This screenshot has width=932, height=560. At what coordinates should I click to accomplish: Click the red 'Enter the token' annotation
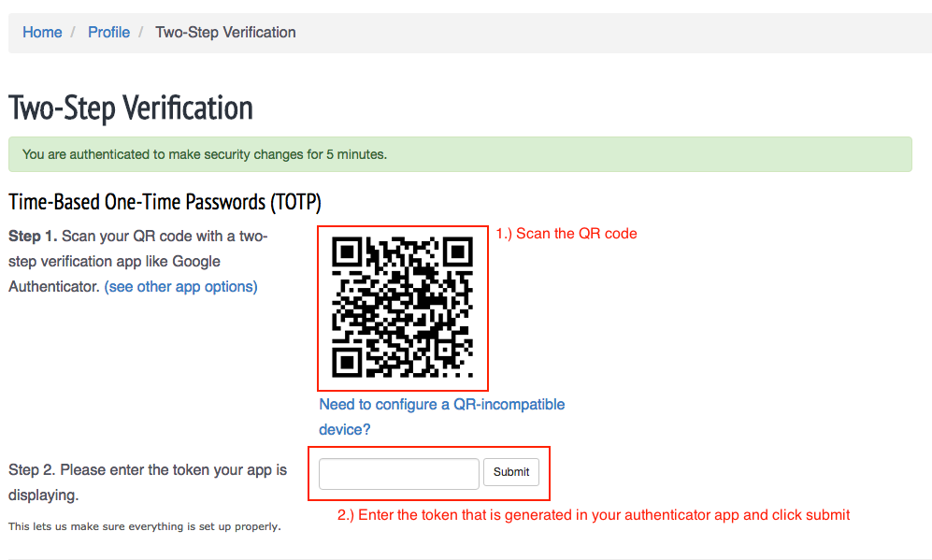click(x=594, y=515)
